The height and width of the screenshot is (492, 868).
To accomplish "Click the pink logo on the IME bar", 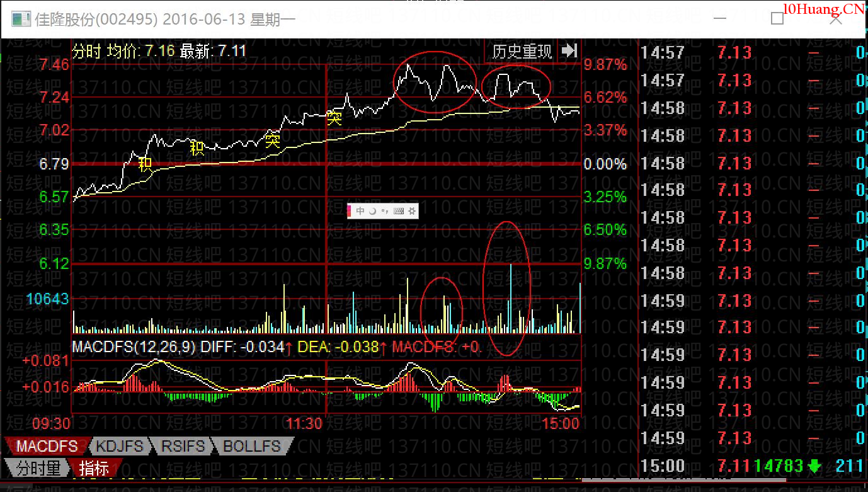I will (x=350, y=211).
